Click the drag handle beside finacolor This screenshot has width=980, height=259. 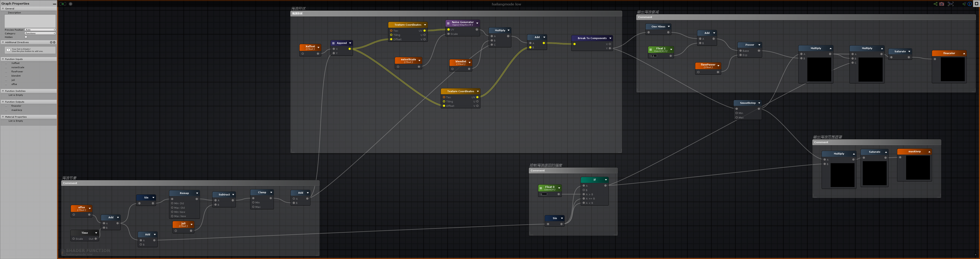(6, 106)
